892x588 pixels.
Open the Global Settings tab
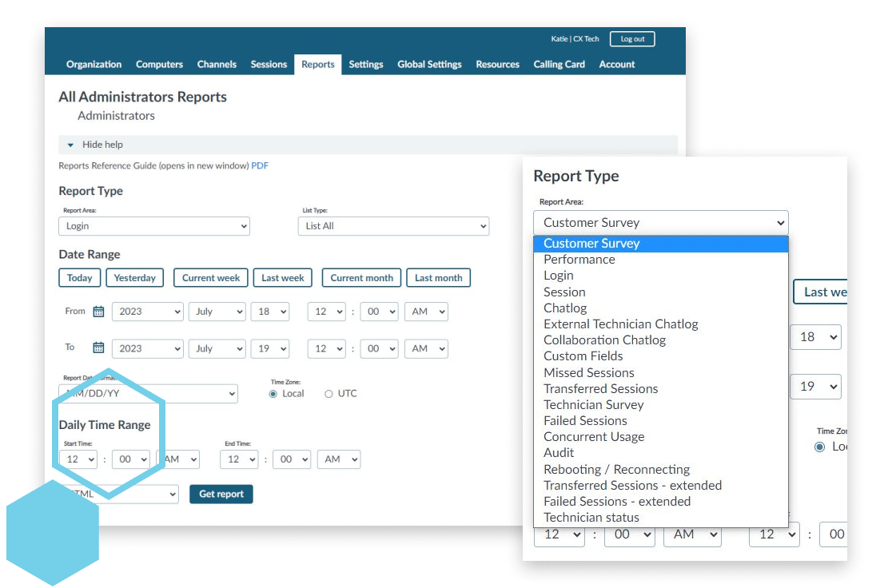[429, 65]
